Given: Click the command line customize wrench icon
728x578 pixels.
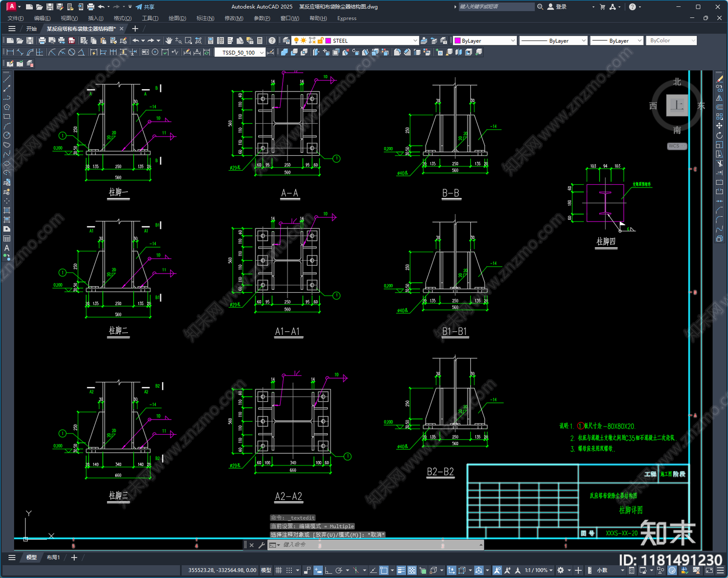Looking at the screenshot, I should click(262, 545).
